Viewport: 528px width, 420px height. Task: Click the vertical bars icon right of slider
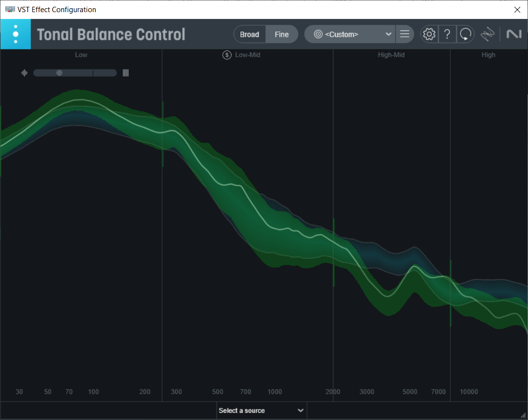(x=126, y=73)
